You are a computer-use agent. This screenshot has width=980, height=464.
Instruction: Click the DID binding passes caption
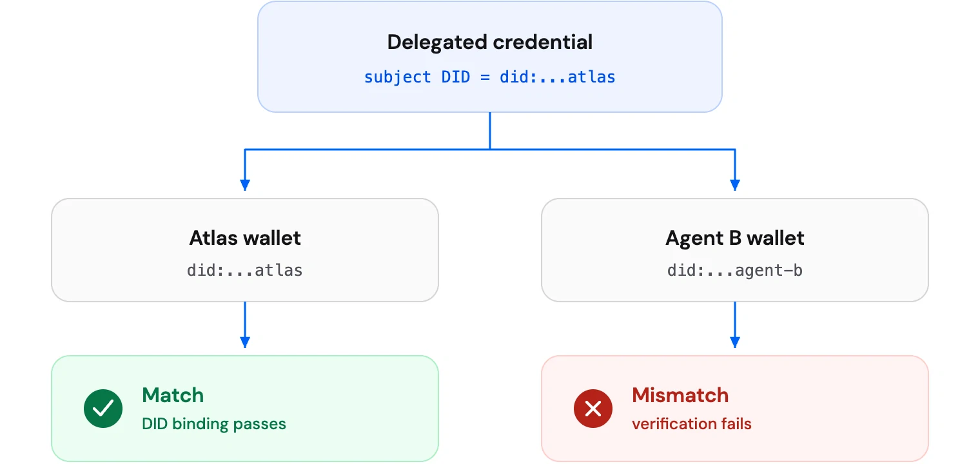[x=214, y=423]
